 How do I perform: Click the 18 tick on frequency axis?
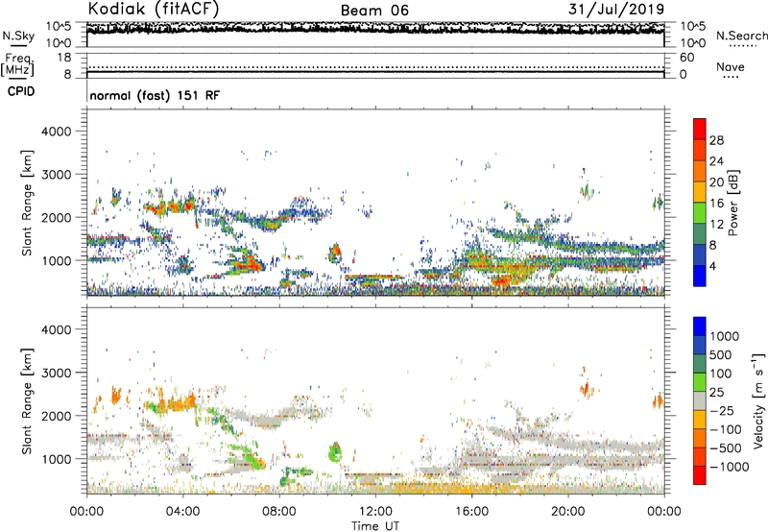point(64,58)
